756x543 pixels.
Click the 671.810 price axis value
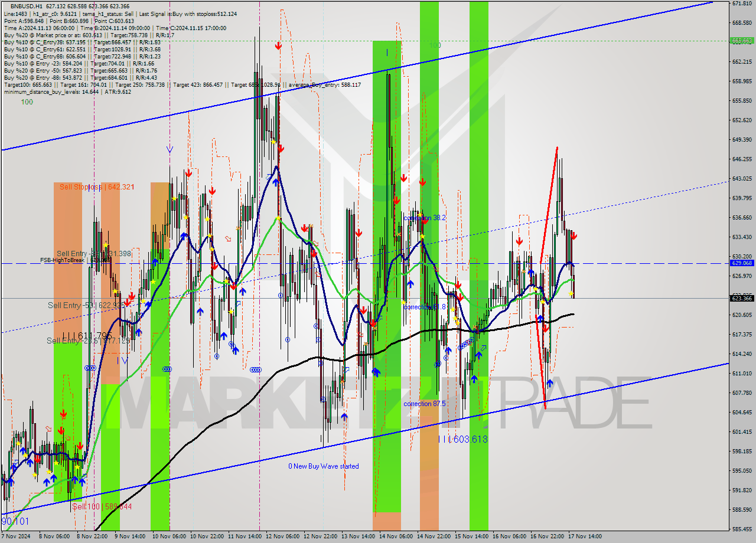pos(742,4)
